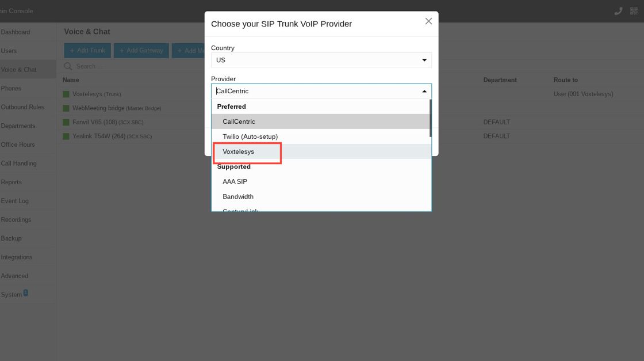
Task: Click the Add Gateway button
Action: coord(141,51)
